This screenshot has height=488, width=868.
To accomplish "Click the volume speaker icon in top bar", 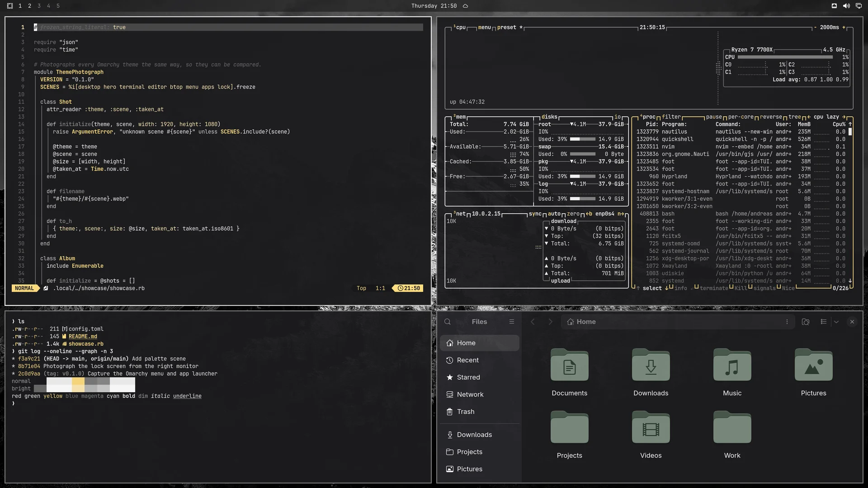I will 846,6.
